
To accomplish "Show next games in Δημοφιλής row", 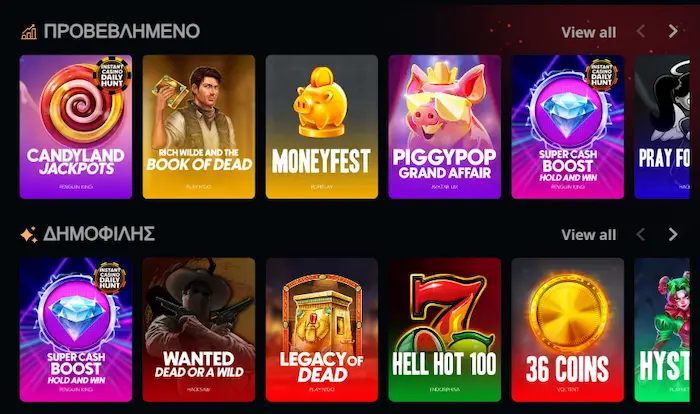I will pyautogui.click(x=673, y=234).
